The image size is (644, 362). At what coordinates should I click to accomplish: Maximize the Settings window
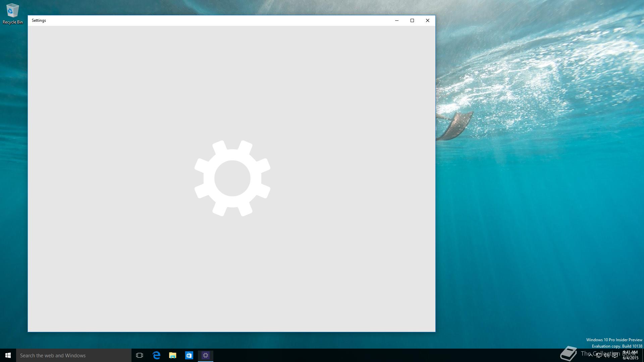tap(412, 20)
